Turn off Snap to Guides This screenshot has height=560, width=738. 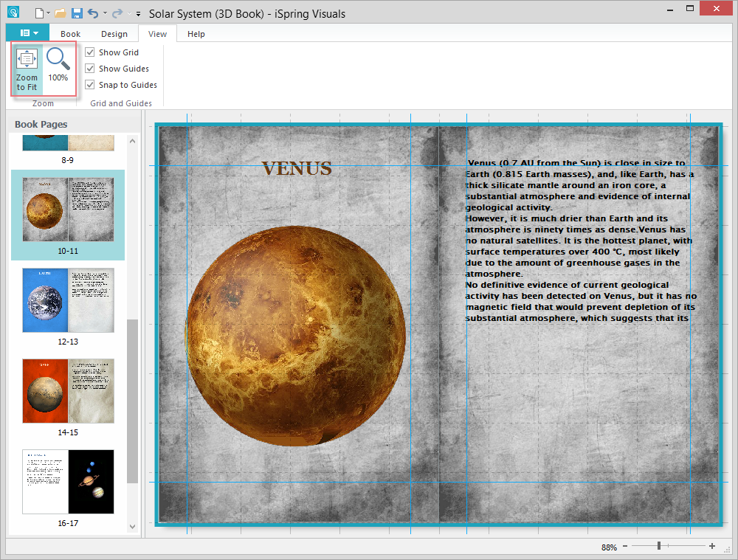(90, 84)
